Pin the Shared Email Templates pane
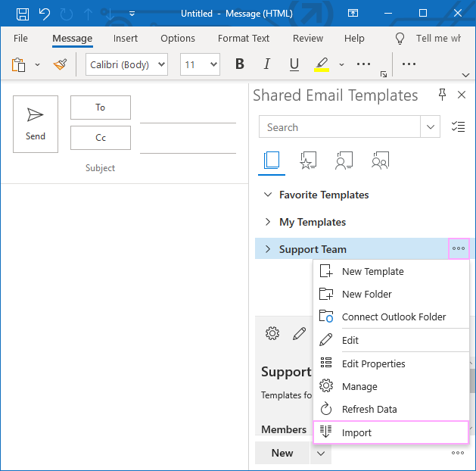The width and height of the screenshot is (476, 471). click(442, 95)
